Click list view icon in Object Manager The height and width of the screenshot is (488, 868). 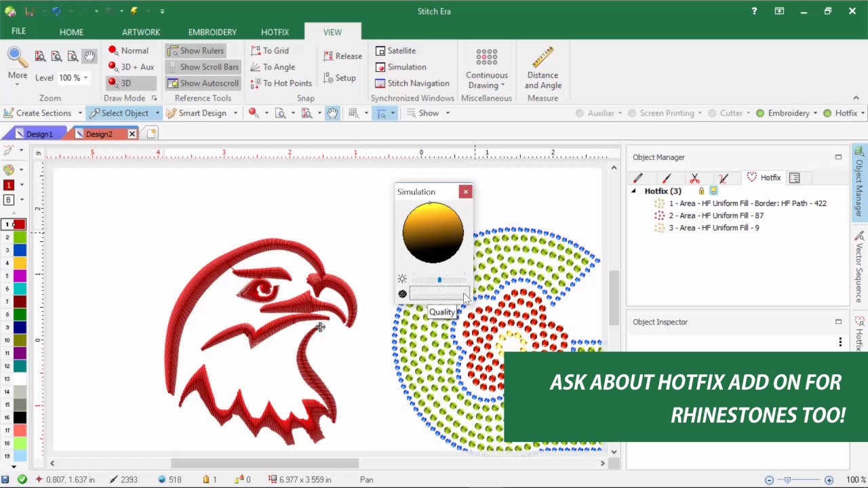pyautogui.click(x=795, y=178)
